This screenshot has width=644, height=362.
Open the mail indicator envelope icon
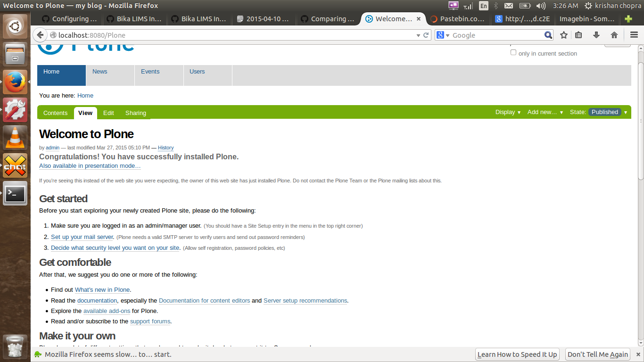(x=509, y=6)
